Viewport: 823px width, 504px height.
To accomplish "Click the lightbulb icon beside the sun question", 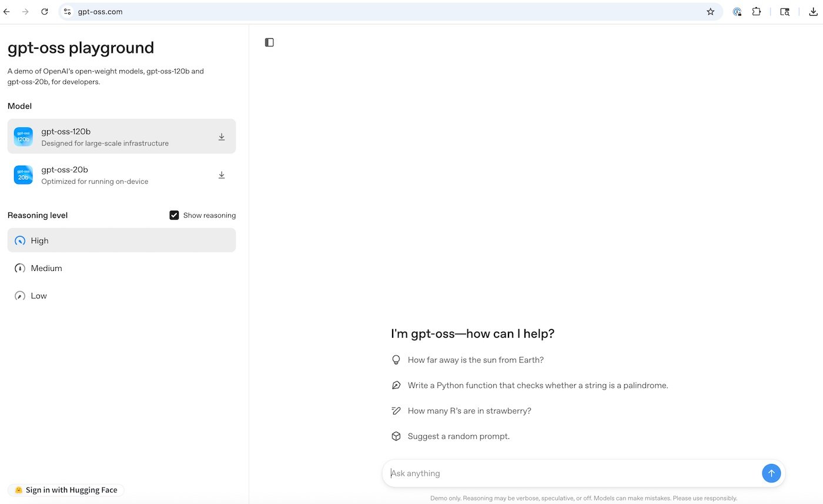I will (x=396, y=359).
